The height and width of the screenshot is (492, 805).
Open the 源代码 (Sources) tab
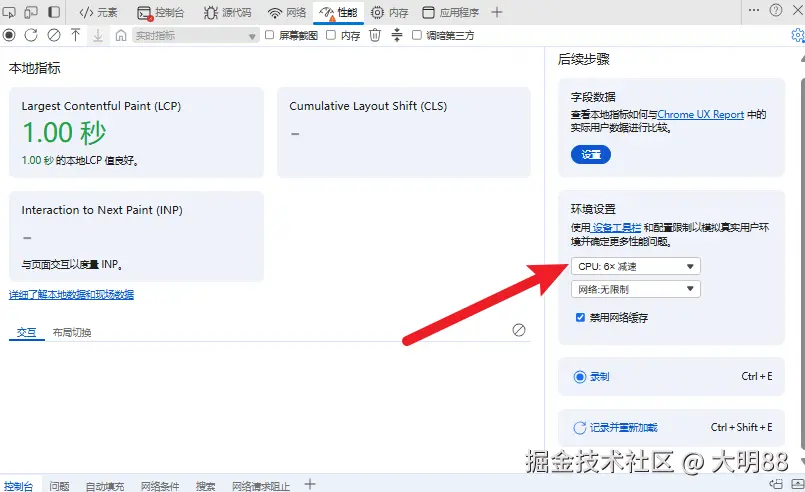[x=227, y=12]
